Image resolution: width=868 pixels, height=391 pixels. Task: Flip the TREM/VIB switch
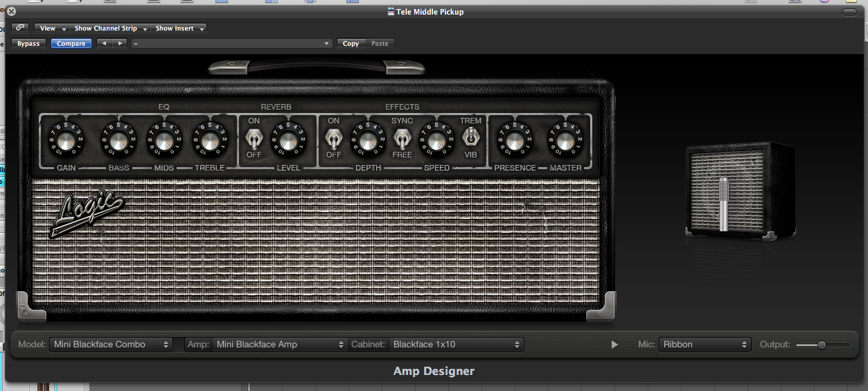pyautogui.click(x=471, y=136)
